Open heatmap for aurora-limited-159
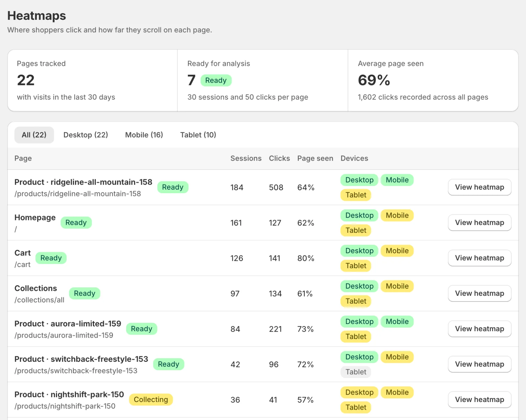The height and width of the screenshot is (420, 526). tap(479, 329)
